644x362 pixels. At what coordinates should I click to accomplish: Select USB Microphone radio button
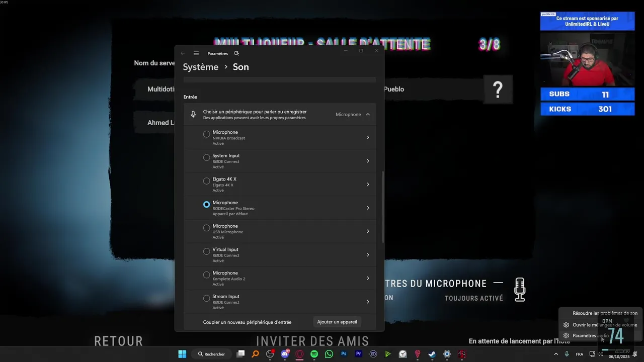(206, 228)
